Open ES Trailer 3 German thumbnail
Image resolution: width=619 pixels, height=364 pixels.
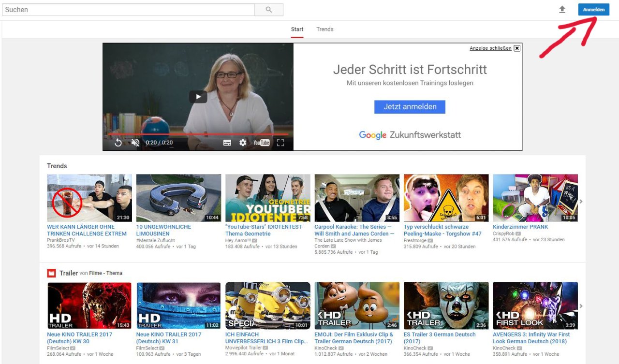point(446,306)
